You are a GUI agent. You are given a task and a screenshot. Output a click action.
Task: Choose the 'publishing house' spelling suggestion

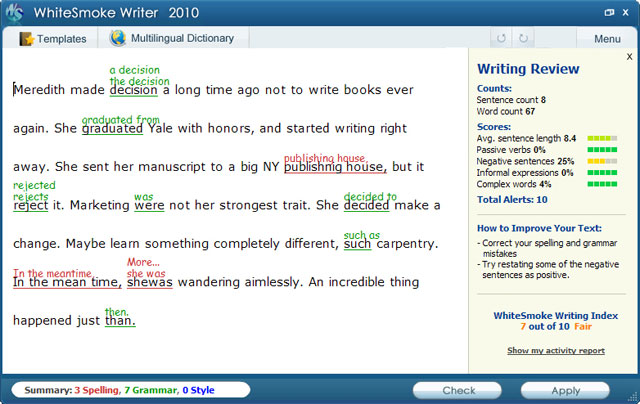(324, 157)
